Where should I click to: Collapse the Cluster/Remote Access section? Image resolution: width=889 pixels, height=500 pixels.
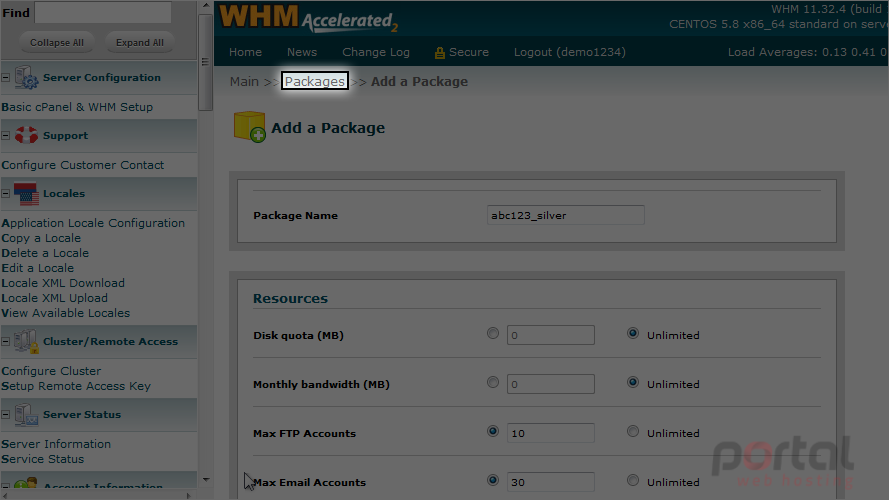[x=6, y=341]
